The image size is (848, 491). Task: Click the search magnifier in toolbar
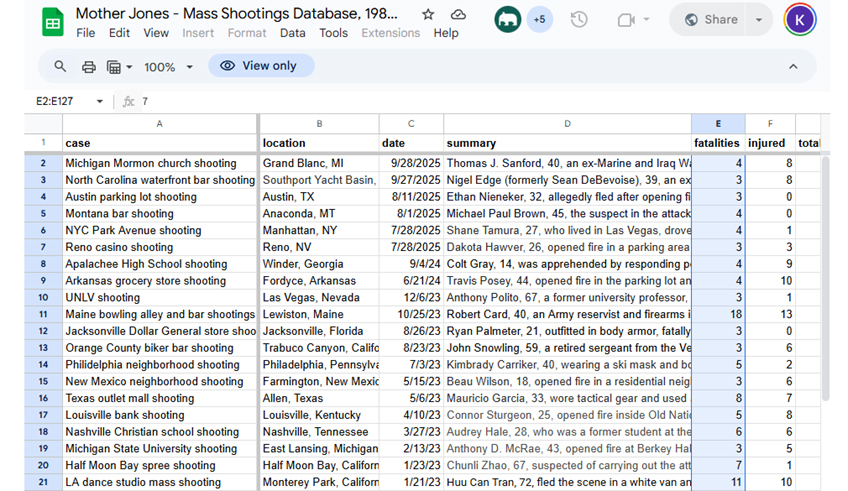click(x=60, y=66)
